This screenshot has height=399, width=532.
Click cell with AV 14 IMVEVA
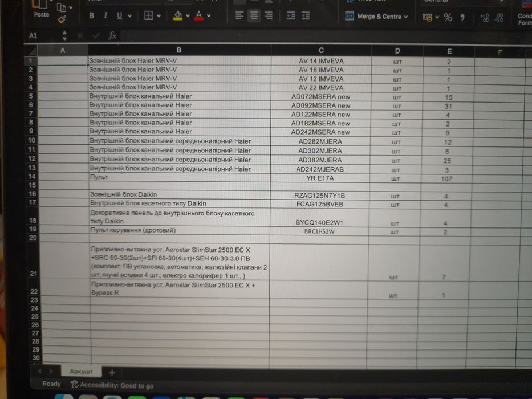coord(321,61)
